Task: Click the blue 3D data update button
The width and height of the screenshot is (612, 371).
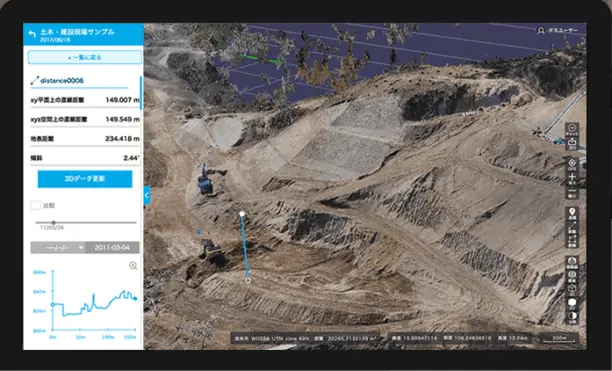Action: click(85, 179)
